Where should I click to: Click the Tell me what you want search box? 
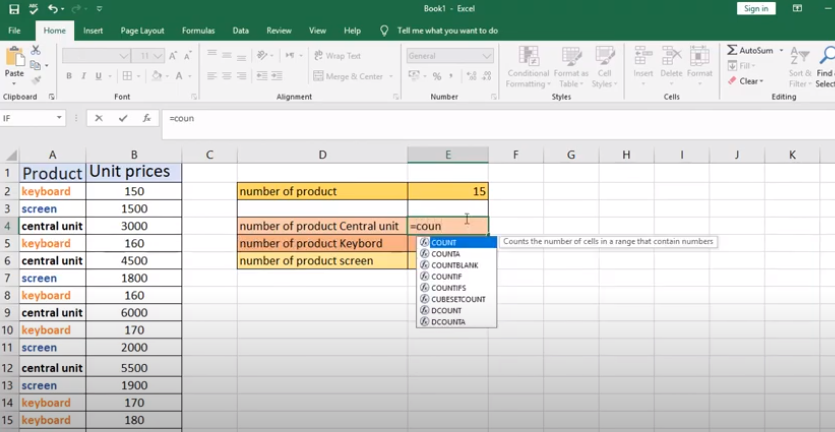tap(447, 31)
